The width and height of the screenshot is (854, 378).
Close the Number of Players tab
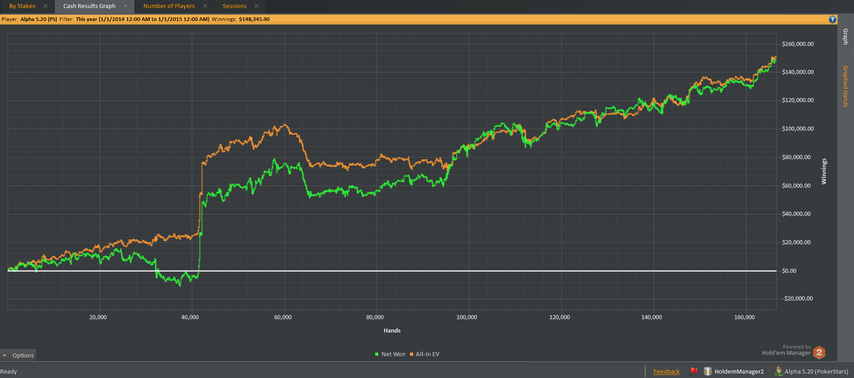tap(205, 6)
